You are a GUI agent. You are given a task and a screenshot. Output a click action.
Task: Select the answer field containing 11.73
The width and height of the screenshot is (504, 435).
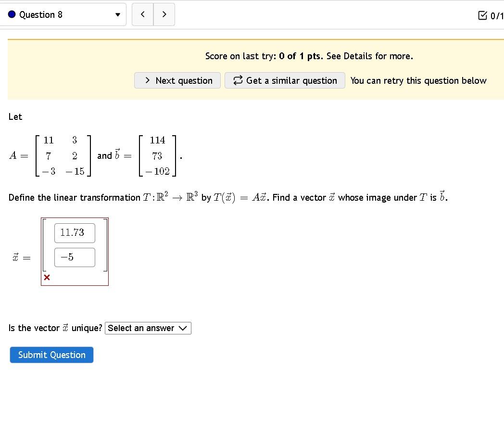point(75,233)
